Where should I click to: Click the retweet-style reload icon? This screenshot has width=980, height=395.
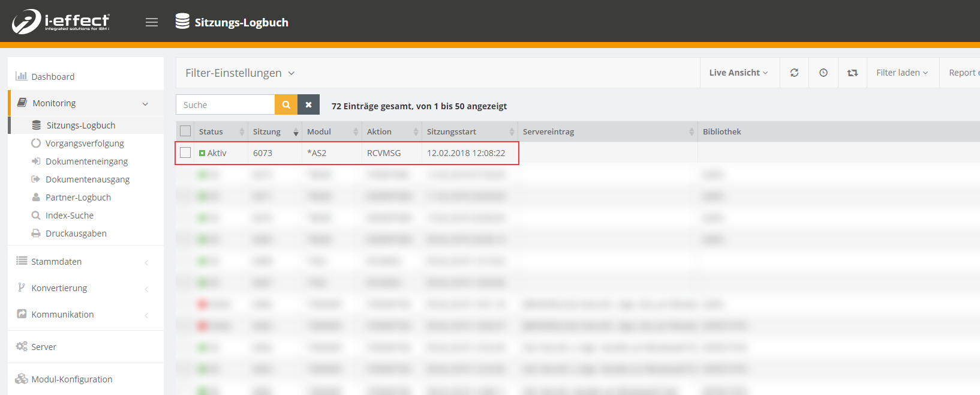(x=852, y=73)
